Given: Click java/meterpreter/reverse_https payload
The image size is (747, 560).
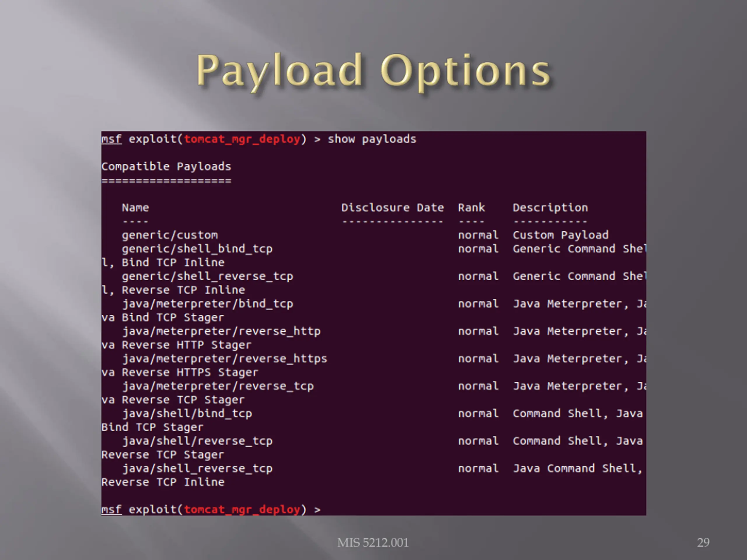Looking at the screenshot, I should (x=225, y=358).
